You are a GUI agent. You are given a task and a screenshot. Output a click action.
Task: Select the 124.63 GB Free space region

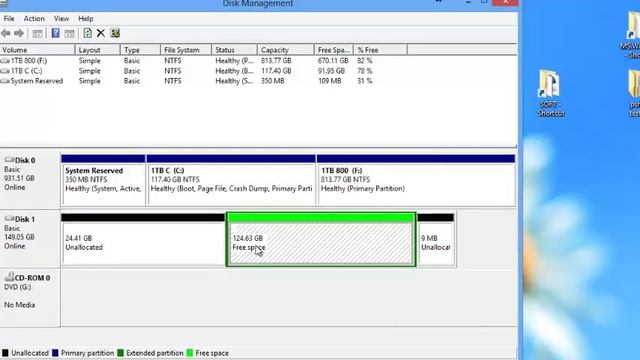(x=321, y=240)
